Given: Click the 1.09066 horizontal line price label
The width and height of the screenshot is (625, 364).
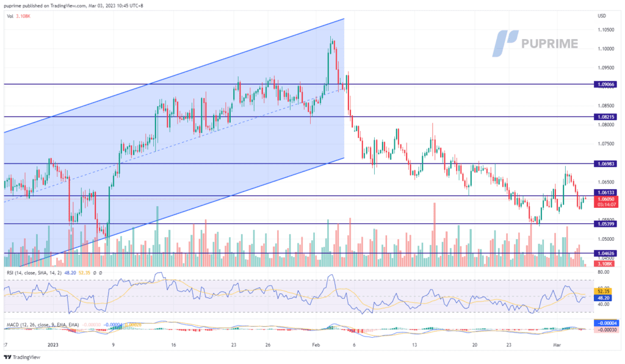Looking at the screenshot, I should coord(606,84).
